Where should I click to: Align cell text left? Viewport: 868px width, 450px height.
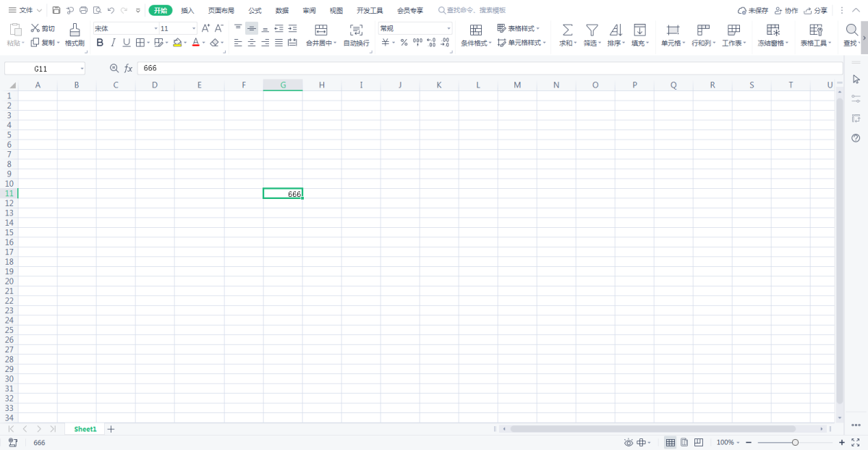tap(238, 43)
